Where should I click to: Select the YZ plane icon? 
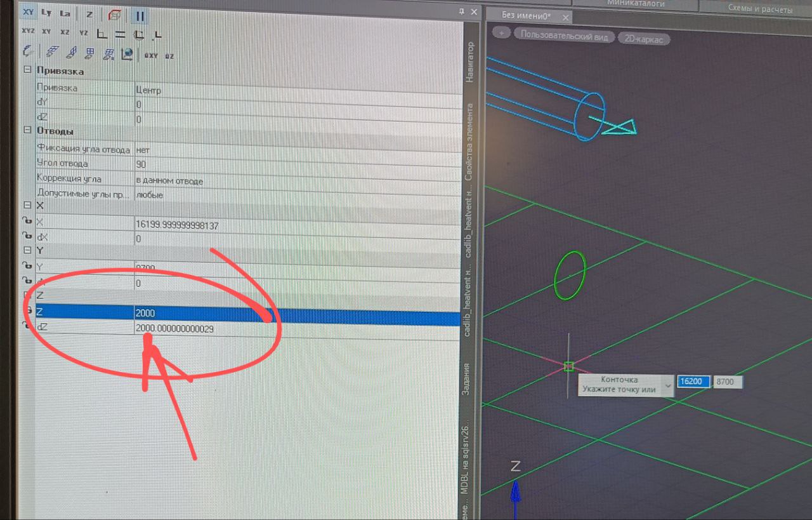pyautogui.click(x=83, y=32)
